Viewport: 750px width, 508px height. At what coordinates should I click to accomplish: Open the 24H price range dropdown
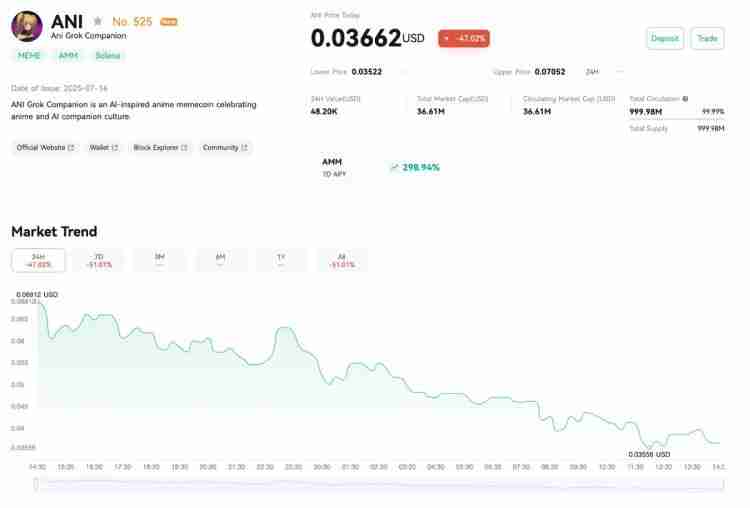[x=593, y=72]
